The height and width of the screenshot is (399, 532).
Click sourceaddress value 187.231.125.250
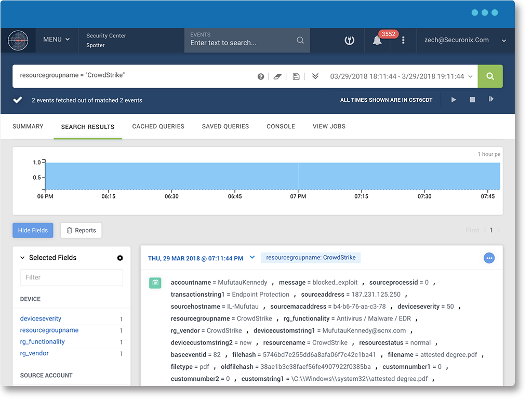tap(376, 295)
